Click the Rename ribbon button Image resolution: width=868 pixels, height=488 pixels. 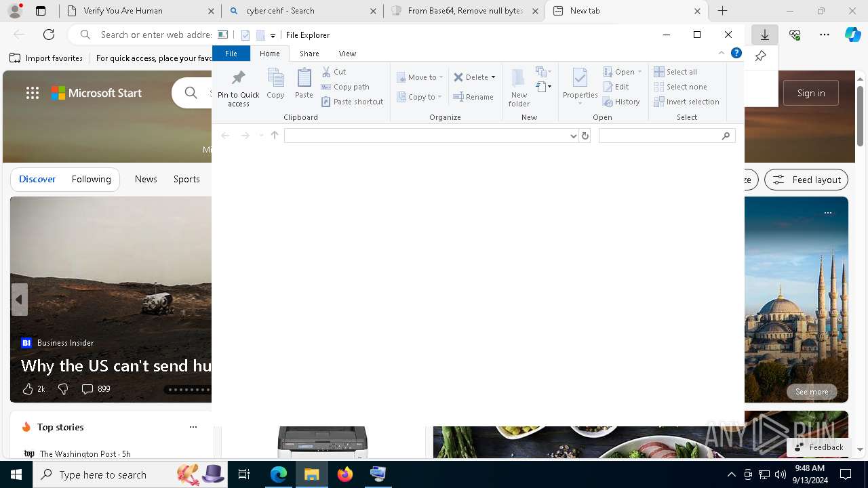click(x=473, y=97)
